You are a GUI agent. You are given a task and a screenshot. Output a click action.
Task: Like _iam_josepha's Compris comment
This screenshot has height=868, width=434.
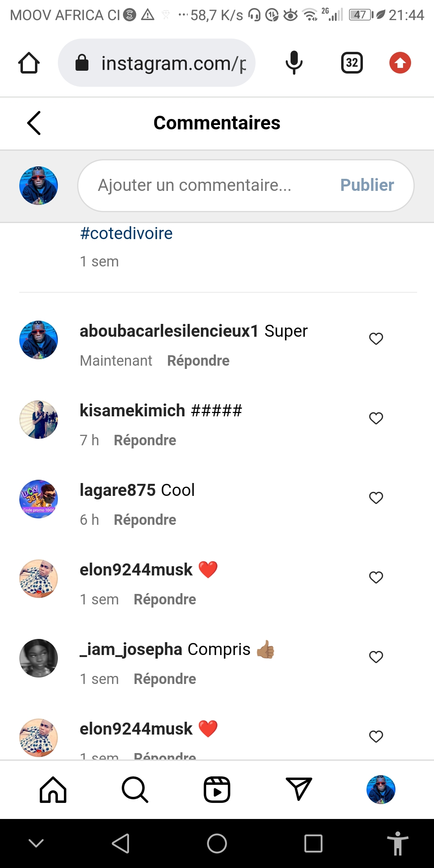[376, 657]
